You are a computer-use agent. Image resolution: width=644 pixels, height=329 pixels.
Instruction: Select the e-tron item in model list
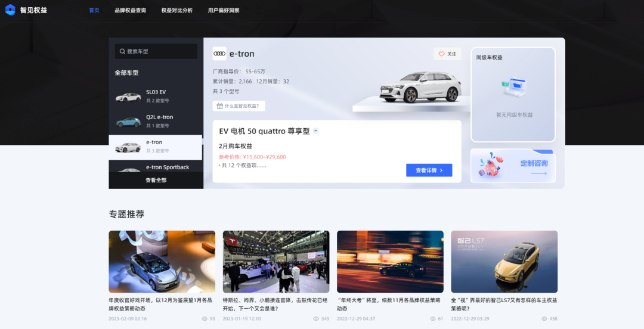click(155, 147)
